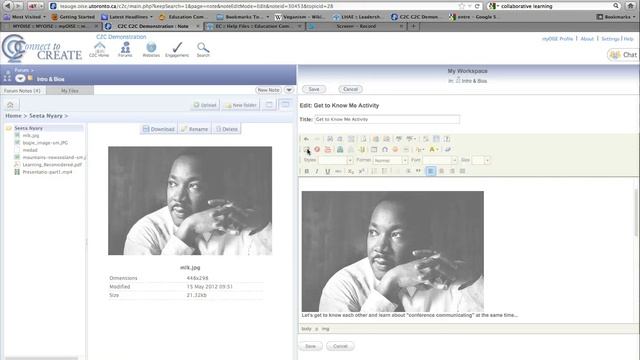
Task: Open the Forums icon in header
Action: pos(125,49)
